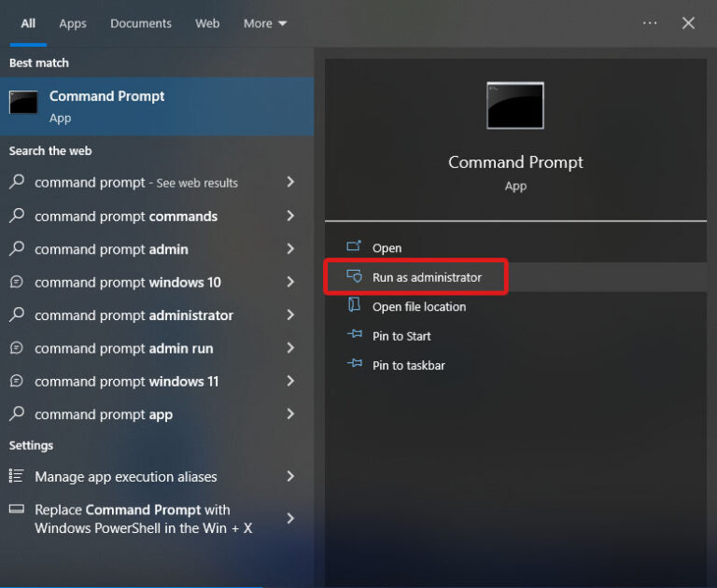The width and height of the screenshot is (717, 588).
Task: Click the Pin to taskbar pin icon
Action: pyautogui.click(x=354, y=365)
